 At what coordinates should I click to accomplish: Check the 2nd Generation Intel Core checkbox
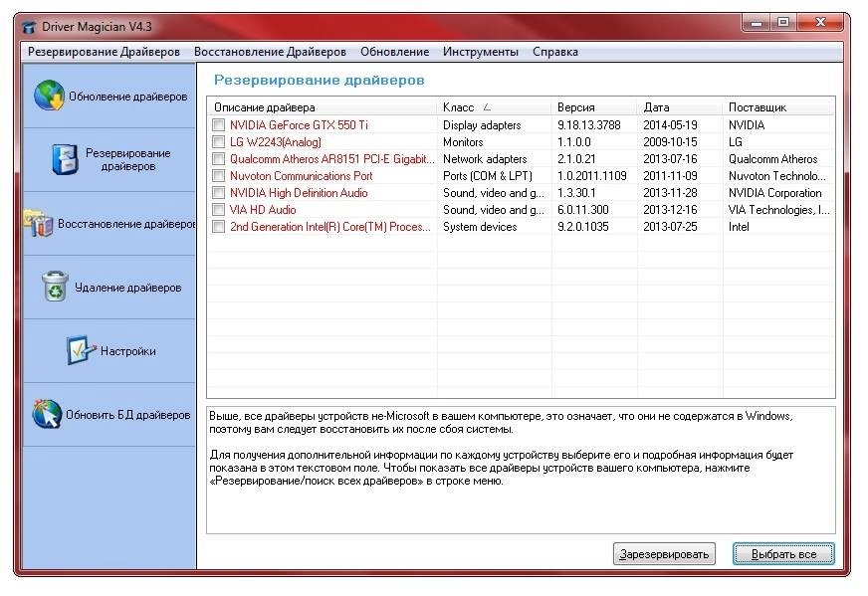pyautogui.click(x=219, y=226)
